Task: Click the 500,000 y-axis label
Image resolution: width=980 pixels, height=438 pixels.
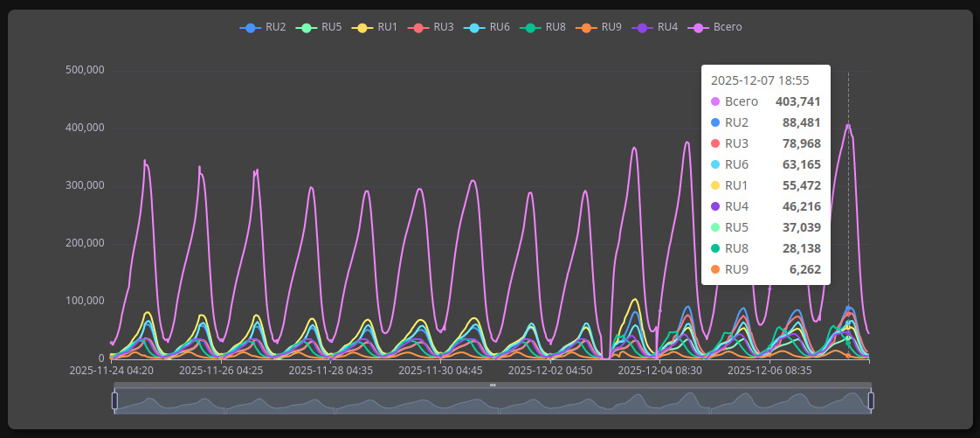Action: (85, 71)
